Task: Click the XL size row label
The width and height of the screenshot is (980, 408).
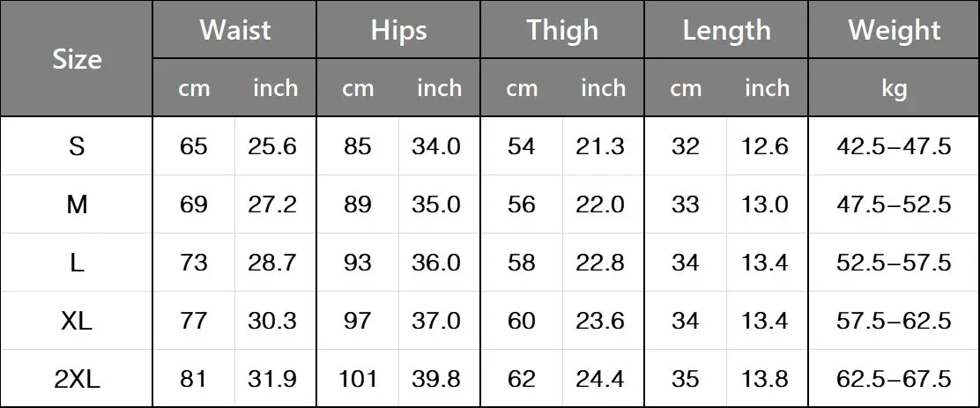Action: point(77,321)
